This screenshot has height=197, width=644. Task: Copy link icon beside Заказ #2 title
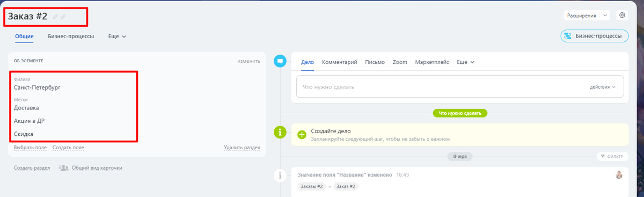coord(63,17)
